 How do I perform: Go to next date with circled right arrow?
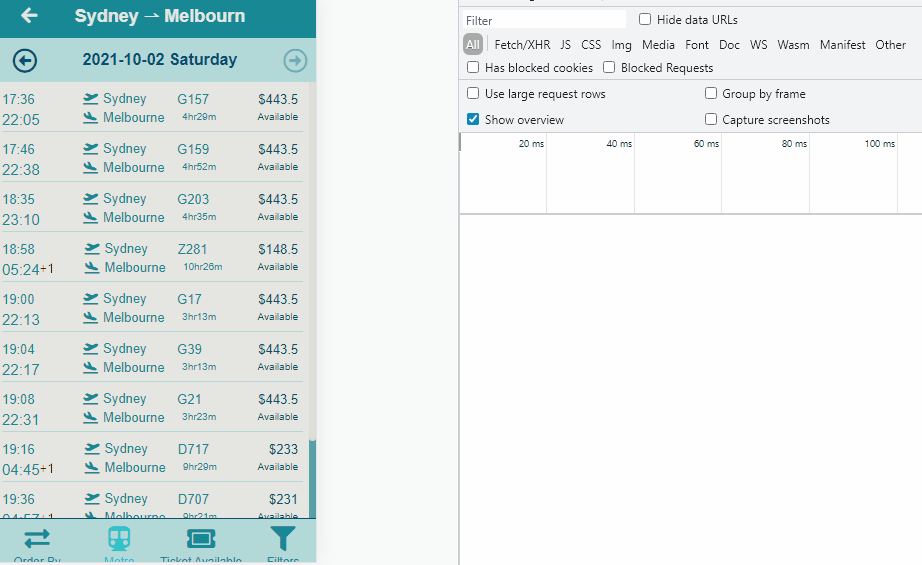pyautogui.click(x=295, y=61)
